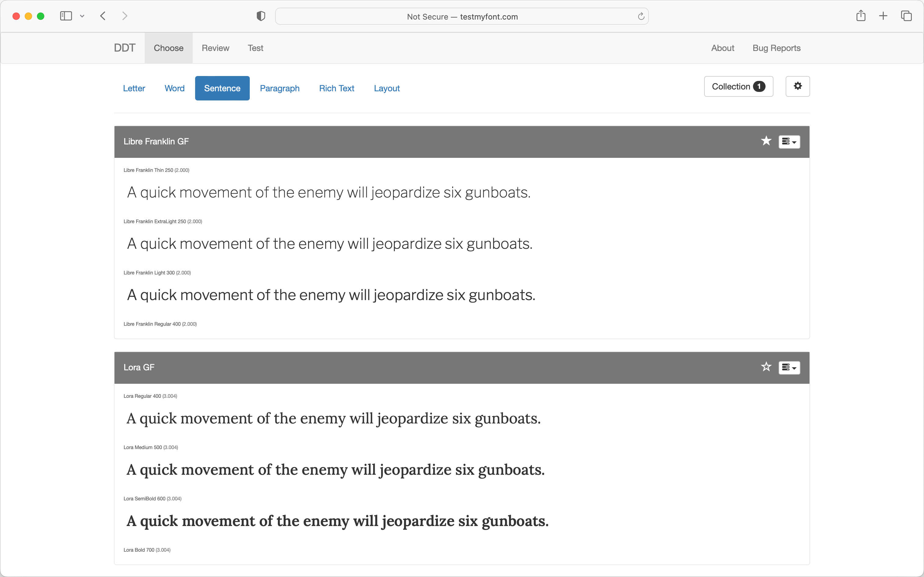Open a new browser tab with plus icon

pyautogui.click(x=884, y=16)
